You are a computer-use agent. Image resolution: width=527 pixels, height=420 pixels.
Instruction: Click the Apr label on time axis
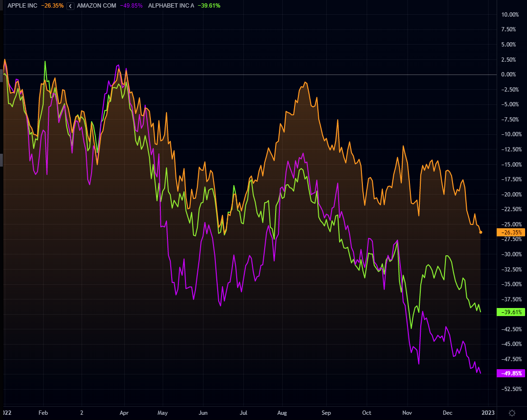tap(124, 412)
